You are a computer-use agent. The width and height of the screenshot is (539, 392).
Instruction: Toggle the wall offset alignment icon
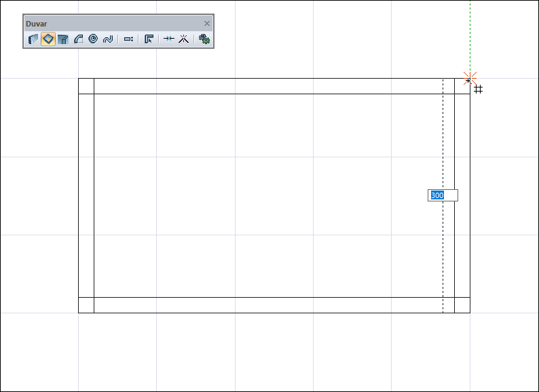click(x=128, y=39)
